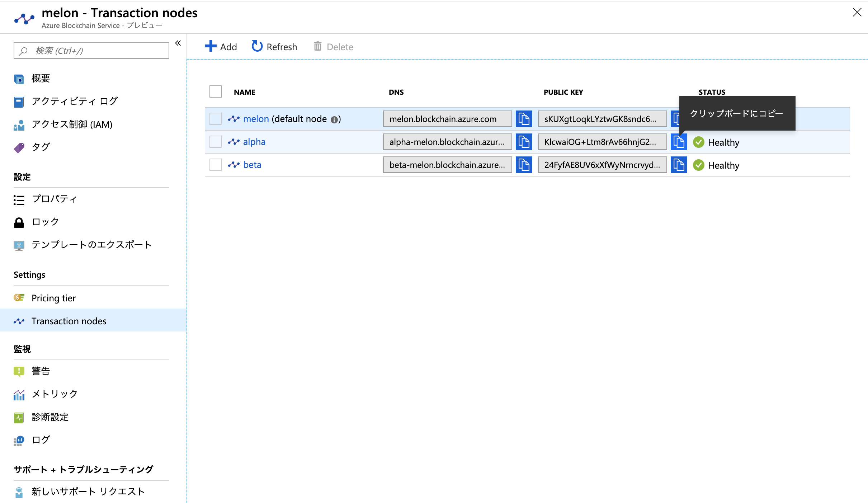Image resolution: width=868 pixels, height=503 pixels.
Task: Open タグ tags menu item
Action: pyautogui.click(x=93, y=147)
